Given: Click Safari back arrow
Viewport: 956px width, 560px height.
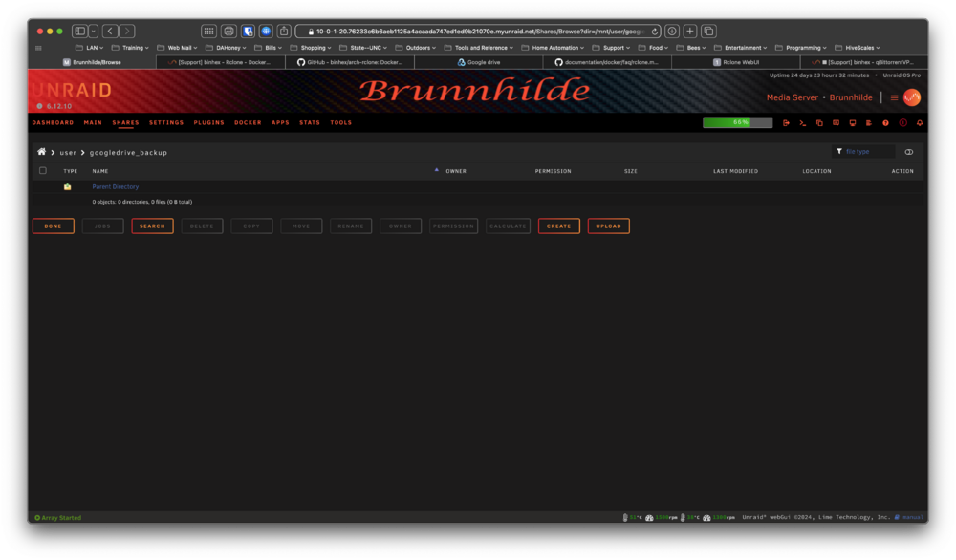Looking at the screenshot, I should 110,32.
